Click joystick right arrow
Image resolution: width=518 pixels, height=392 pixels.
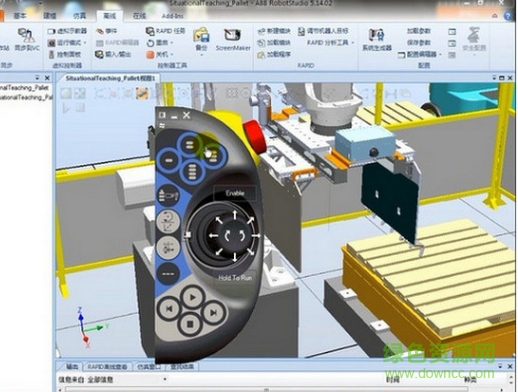point(256,236)
